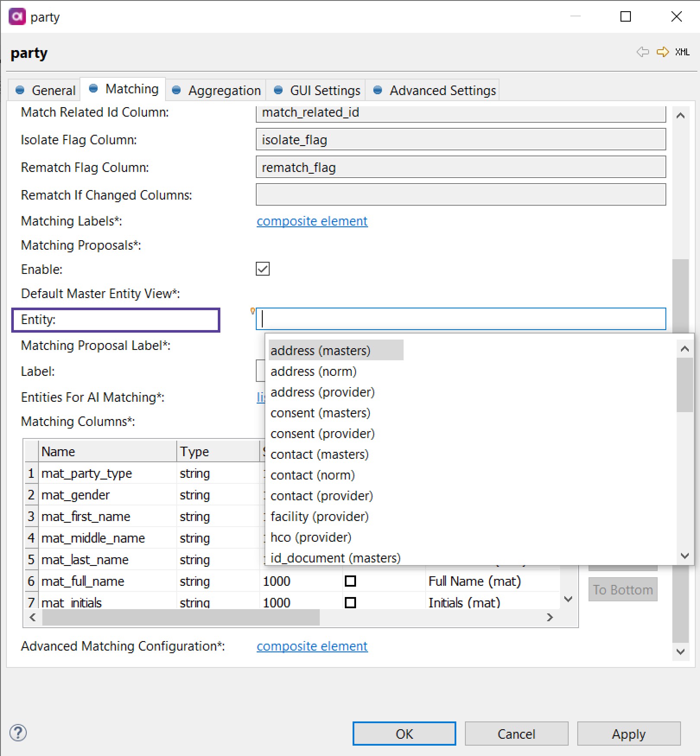Click the Name column header

click(x=107, y=451)
